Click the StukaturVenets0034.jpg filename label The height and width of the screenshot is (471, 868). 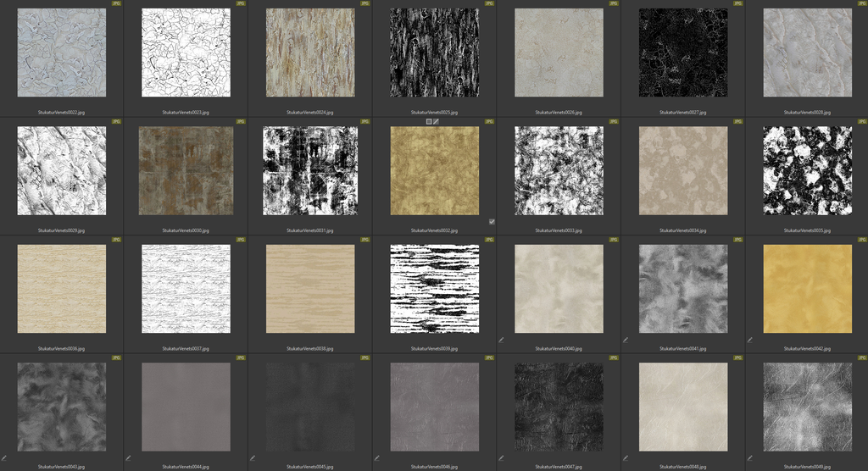[x=682, y=230]
